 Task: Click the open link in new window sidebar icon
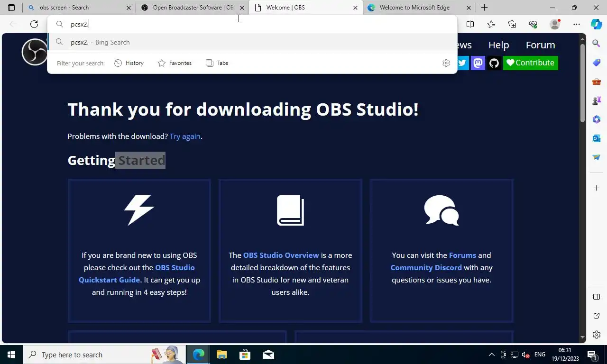[597, 316]
